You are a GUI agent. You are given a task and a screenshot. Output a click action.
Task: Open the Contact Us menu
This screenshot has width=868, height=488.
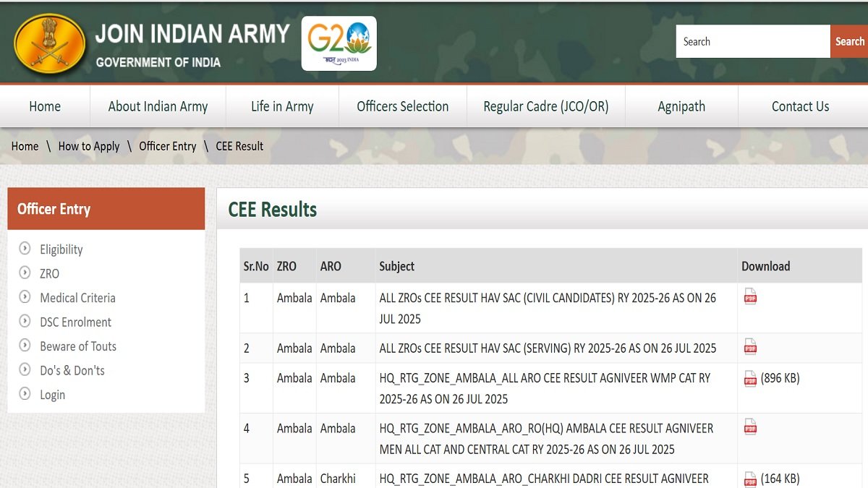tap(800, 106)
